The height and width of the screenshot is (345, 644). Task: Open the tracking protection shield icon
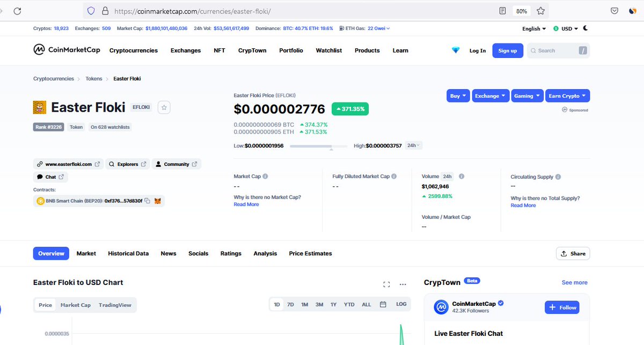(x=91, y=11)
